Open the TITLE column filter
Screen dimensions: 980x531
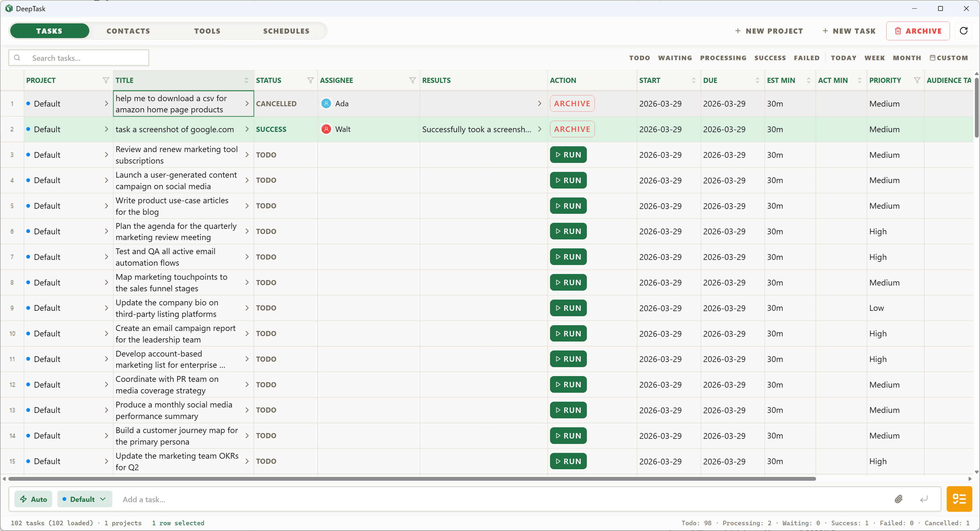click(x=247, y=80)
